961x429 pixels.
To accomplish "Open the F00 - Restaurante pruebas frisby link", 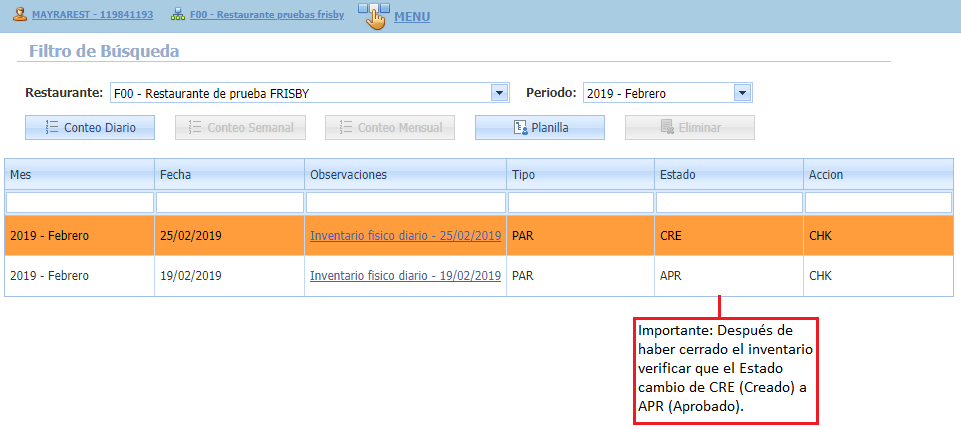I will pos(267,14).
